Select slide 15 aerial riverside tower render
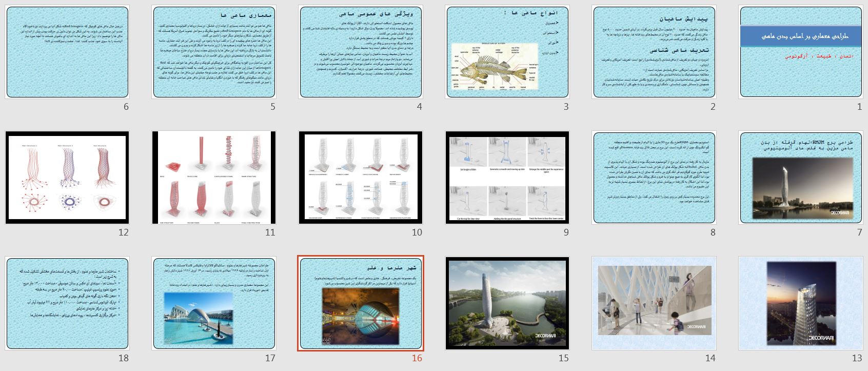Viewport: 868px width, 371px height. pos(507,303)
